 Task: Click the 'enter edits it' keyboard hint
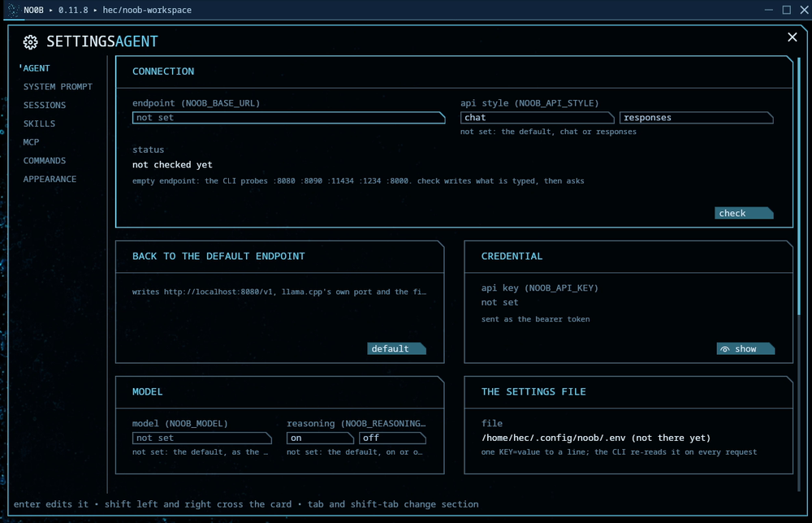[x=50, y=504]
